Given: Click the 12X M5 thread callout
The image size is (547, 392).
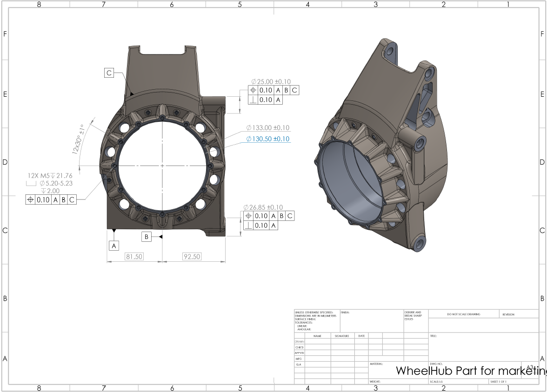Looking at the screenshot, I should tap(50, 176).
